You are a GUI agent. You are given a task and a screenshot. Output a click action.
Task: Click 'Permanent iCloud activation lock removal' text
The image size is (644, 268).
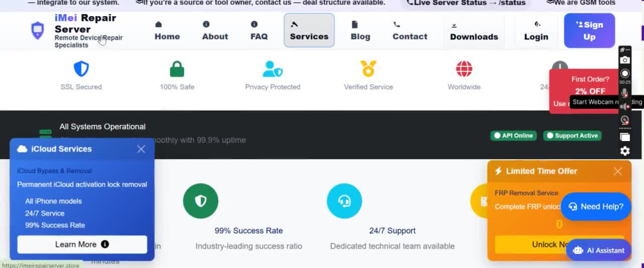(82, 184)
